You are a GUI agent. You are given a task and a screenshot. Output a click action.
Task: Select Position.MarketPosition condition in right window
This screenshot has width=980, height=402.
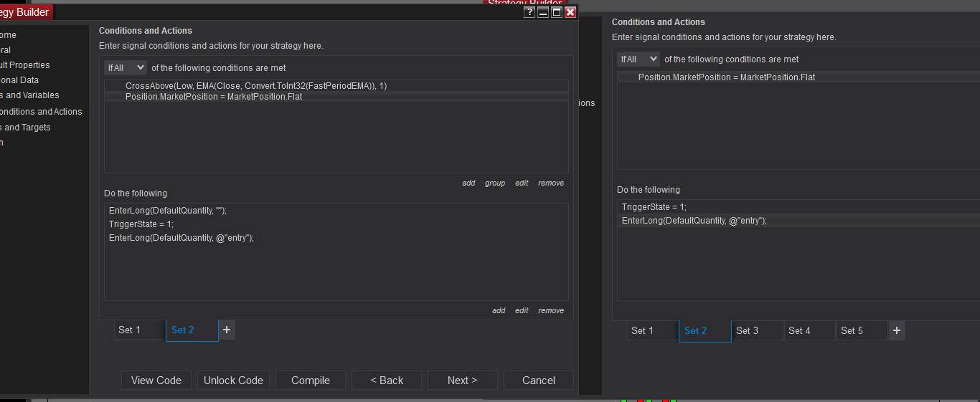click(x=798, y=77)
